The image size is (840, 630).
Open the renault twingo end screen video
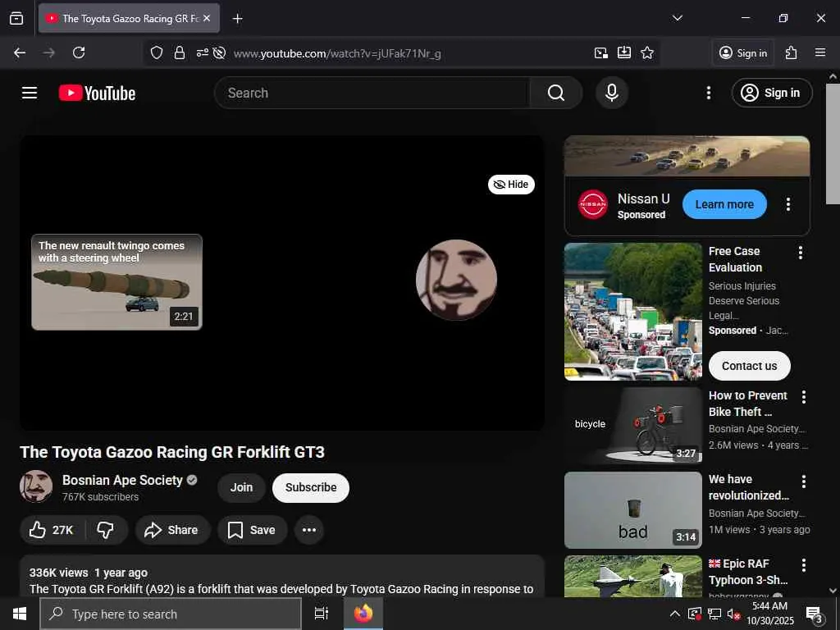coord(116,282)
